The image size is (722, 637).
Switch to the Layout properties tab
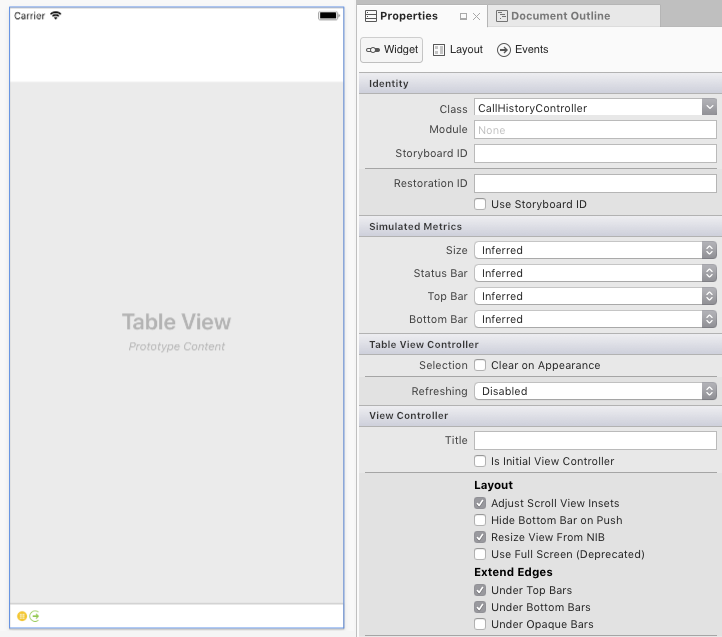coord(458,50)
